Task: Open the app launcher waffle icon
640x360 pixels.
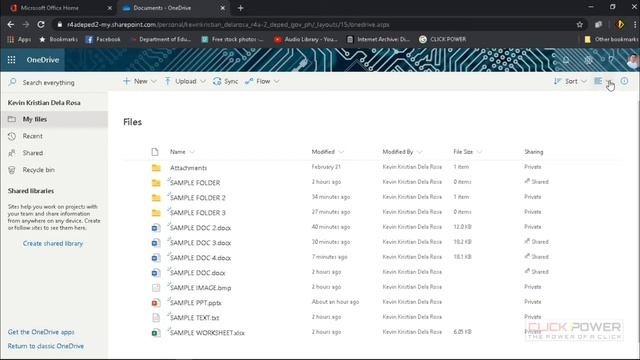Action: [11, 60]
